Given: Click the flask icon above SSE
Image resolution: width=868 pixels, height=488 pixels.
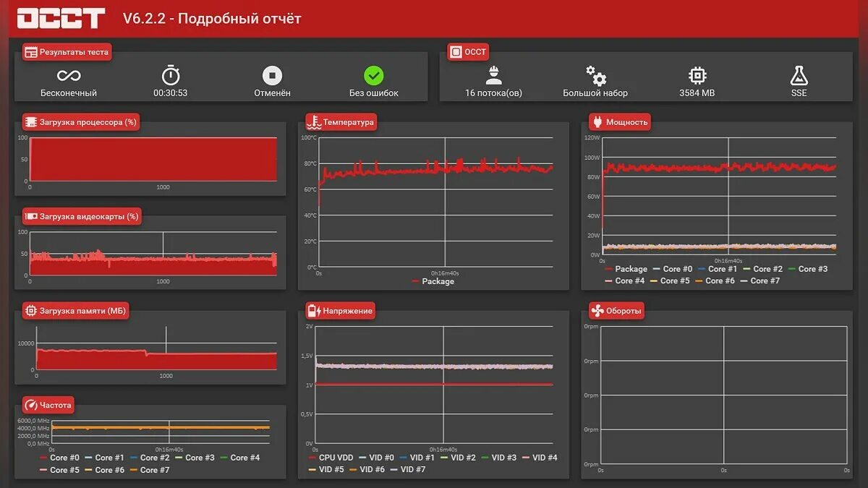Looking at the screenshot, I should point(799,75).
